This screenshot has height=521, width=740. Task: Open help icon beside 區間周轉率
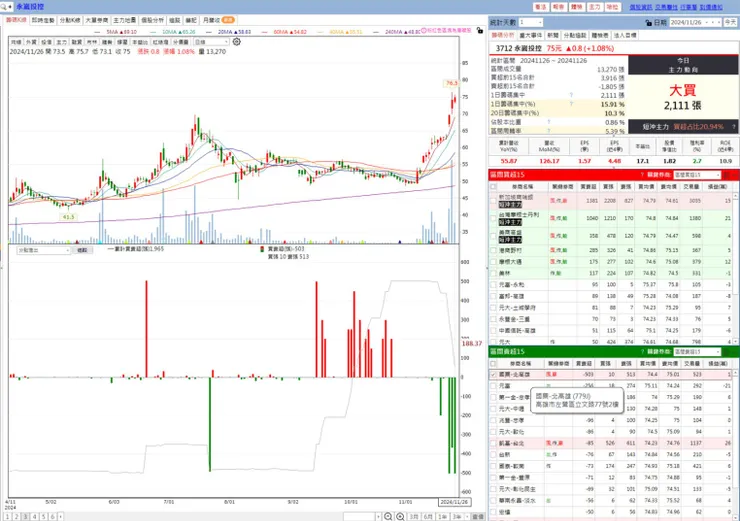click(x=549, y=131)
